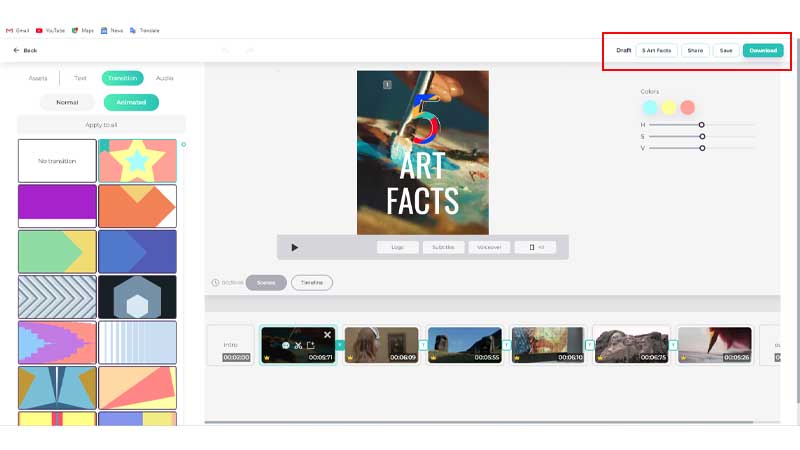800x450 pixels.
Task: Select the orange diamond transition
Action: (137, 206)
